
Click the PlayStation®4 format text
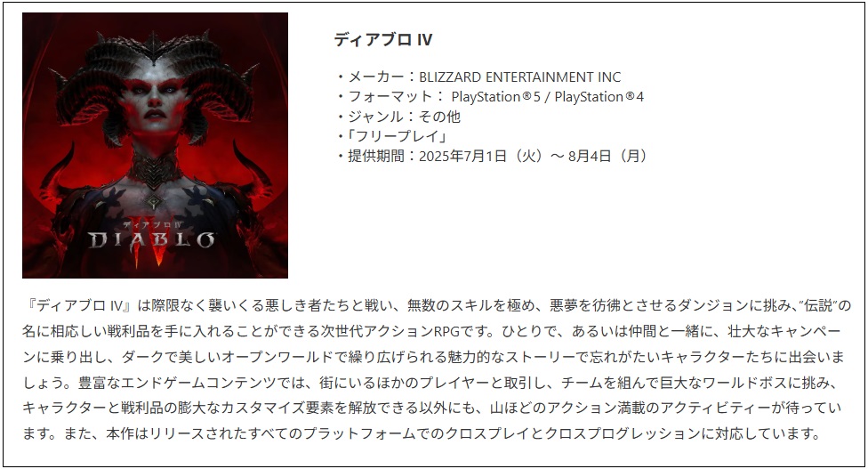pos(599,97)
